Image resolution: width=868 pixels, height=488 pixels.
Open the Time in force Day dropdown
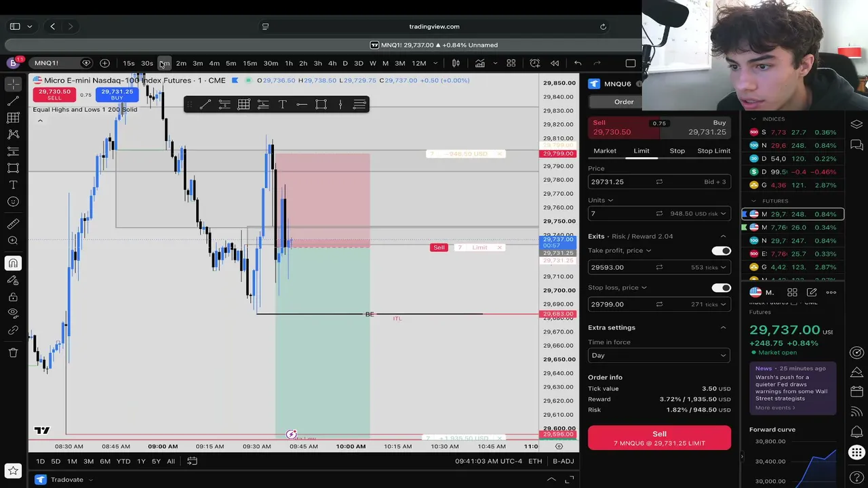click(659, 355)
